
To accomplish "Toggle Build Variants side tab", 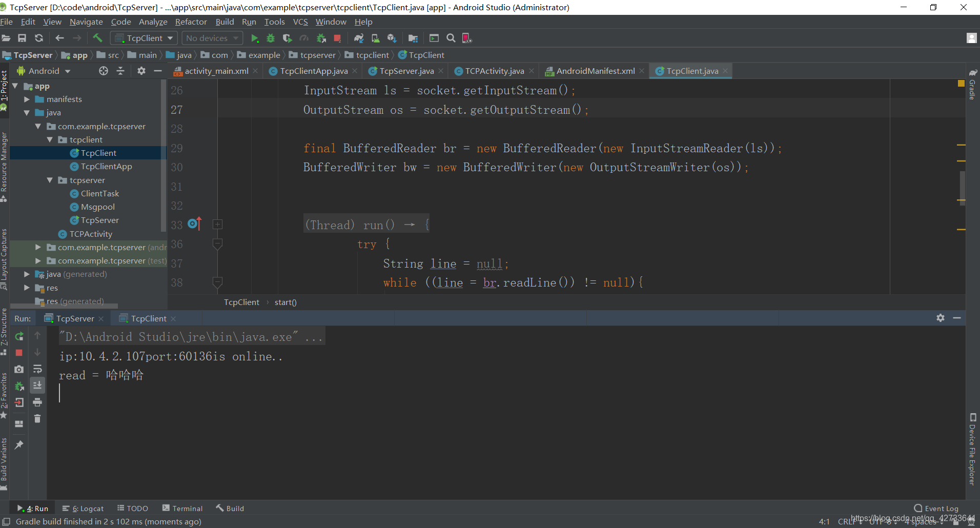I will [x=4, y=464].
